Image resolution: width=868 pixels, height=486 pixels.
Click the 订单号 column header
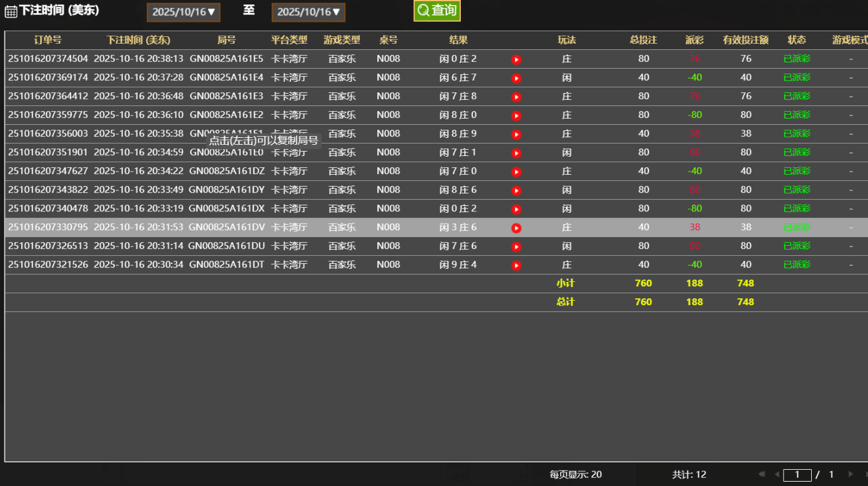point(47,40)
